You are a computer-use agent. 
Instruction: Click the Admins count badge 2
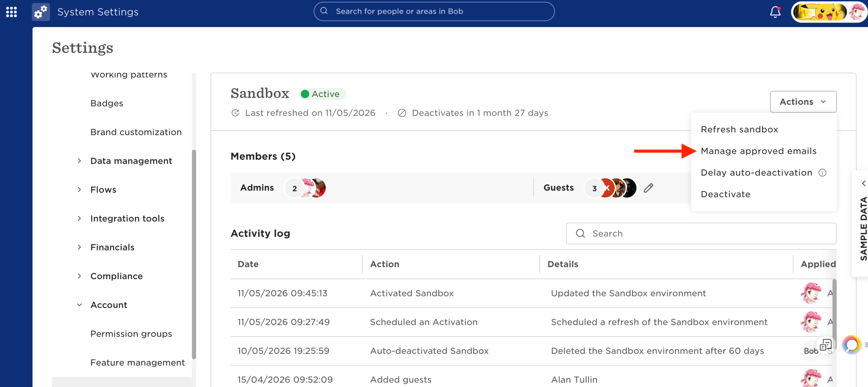(x=294, y=188)
